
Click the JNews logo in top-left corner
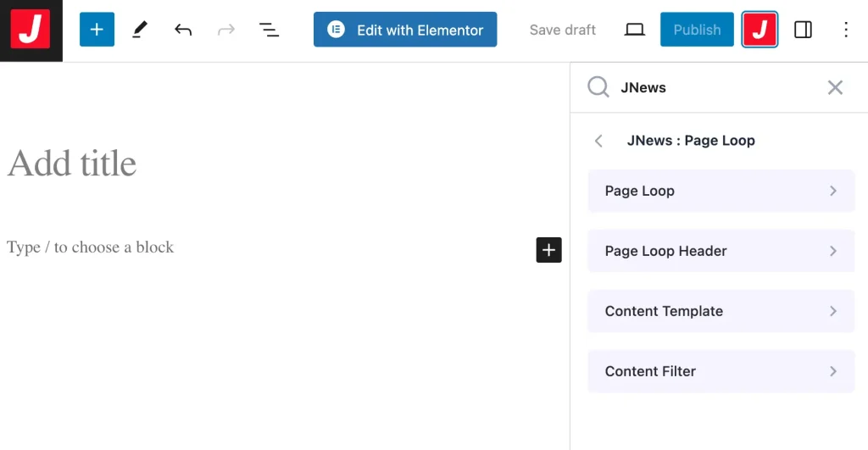(31, 31)
